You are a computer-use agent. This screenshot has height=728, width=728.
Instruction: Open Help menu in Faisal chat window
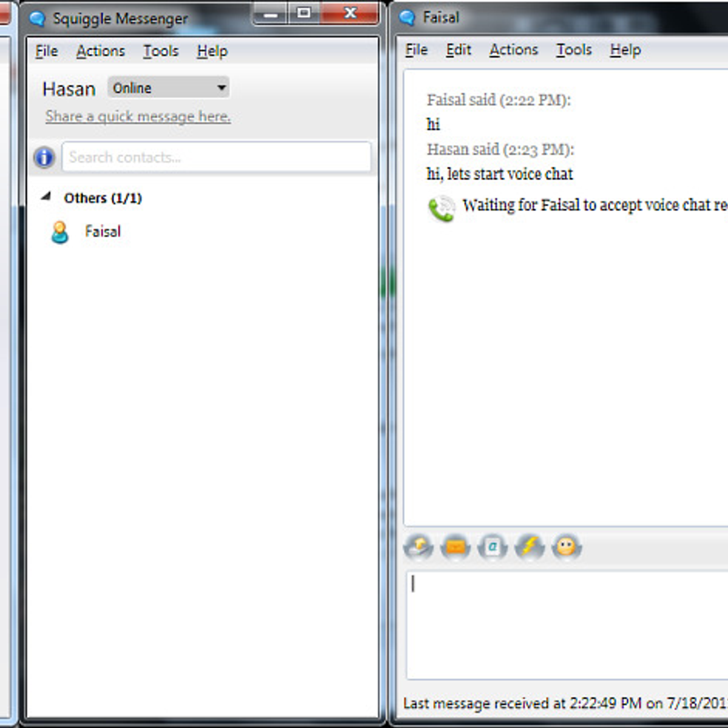click(625, 50)
